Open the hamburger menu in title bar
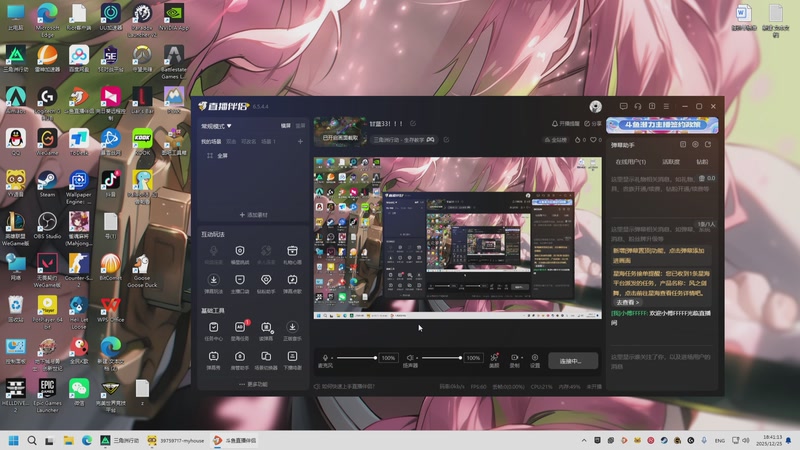 point(666,106)
